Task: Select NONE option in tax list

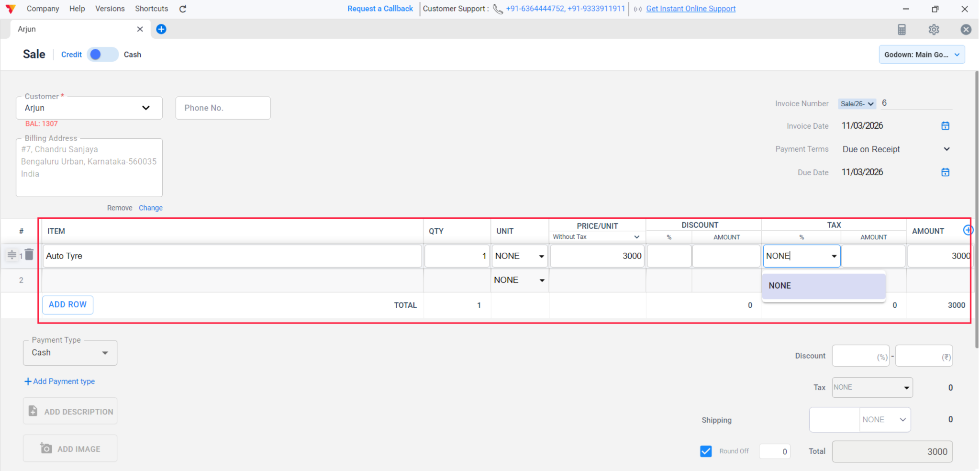Action: pos(824,286)
